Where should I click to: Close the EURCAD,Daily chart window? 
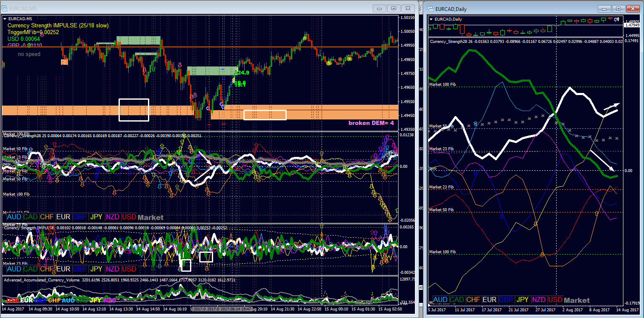(632, 8)
